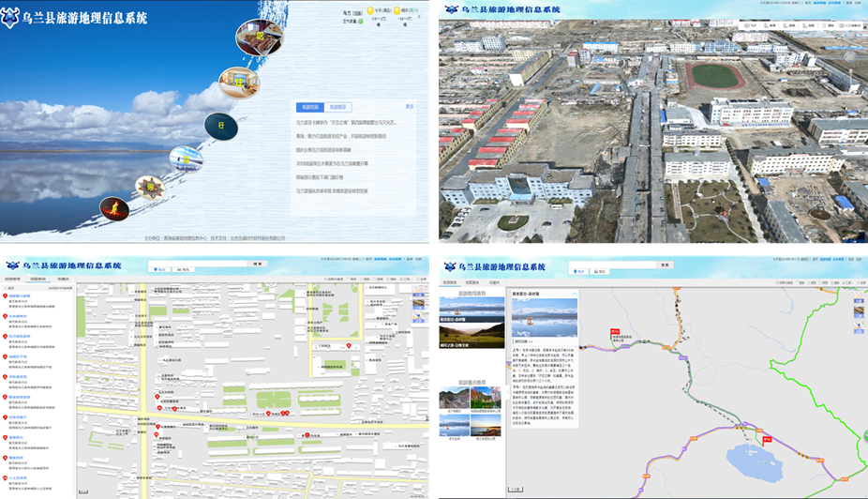The image size is (868, 499).
Task: Click the weather forecast next arrow
Action: coord(420,16)
